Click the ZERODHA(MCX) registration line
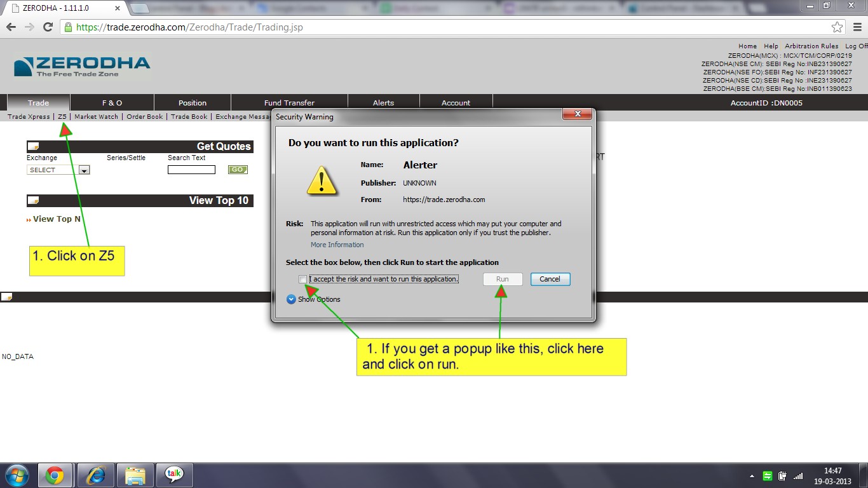Screen dimensions: 868x488 coord(790,56)
